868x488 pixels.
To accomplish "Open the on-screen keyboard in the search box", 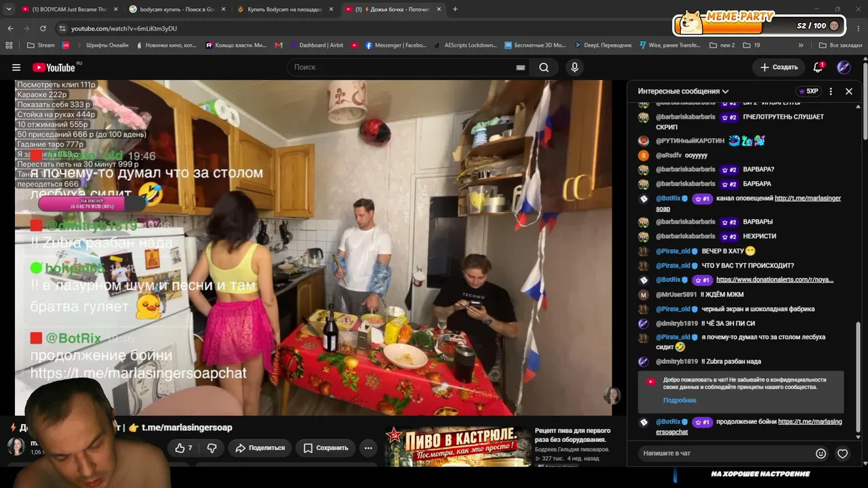I will [x=520, y=67].
